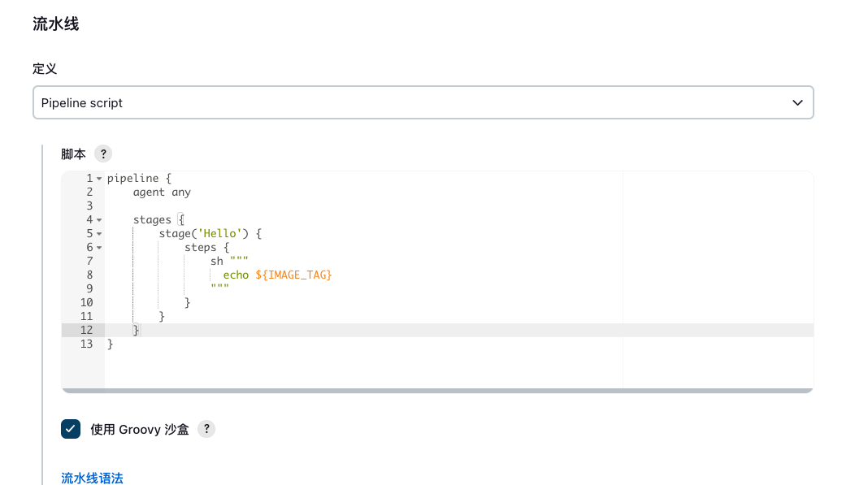
Task: Click line number 13 in gutter
Action: click(86, 344)
